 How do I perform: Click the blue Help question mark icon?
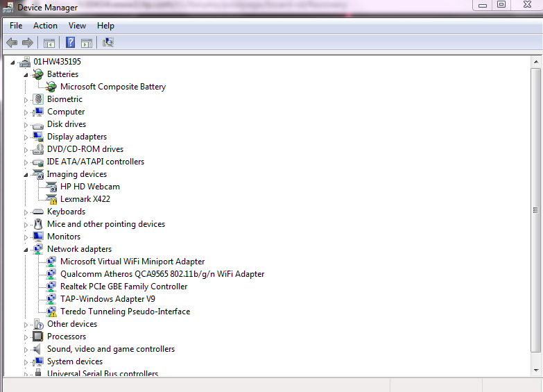click(70, 42)
